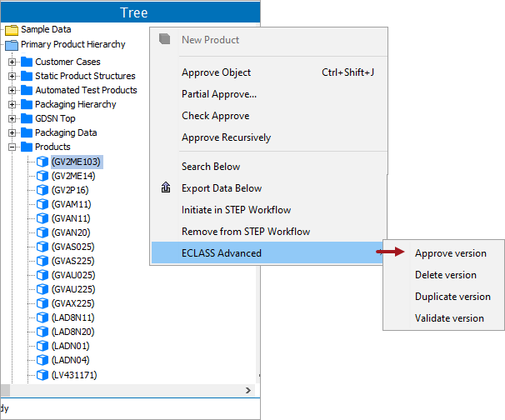Select the Sample Data label
The image size is (505, 420).
click(46, 29)
